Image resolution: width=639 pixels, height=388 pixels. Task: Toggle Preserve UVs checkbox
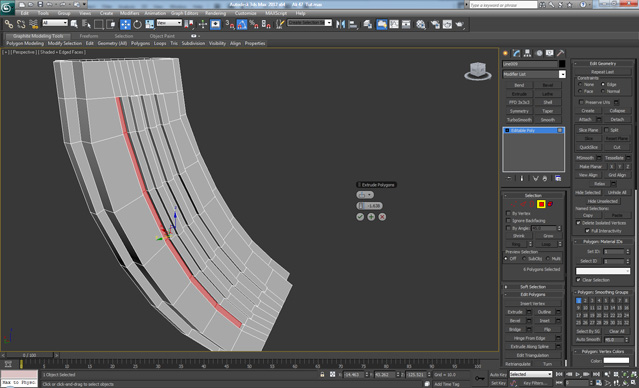[x=582, y=102]
